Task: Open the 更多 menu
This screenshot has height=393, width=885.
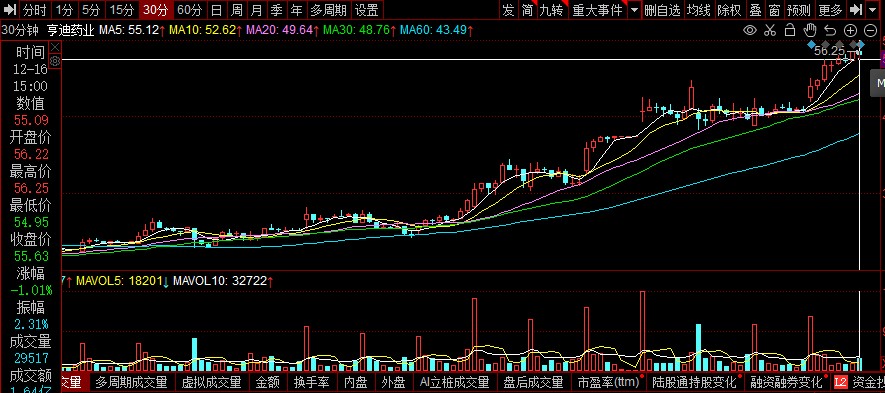Action: (830, 10)
